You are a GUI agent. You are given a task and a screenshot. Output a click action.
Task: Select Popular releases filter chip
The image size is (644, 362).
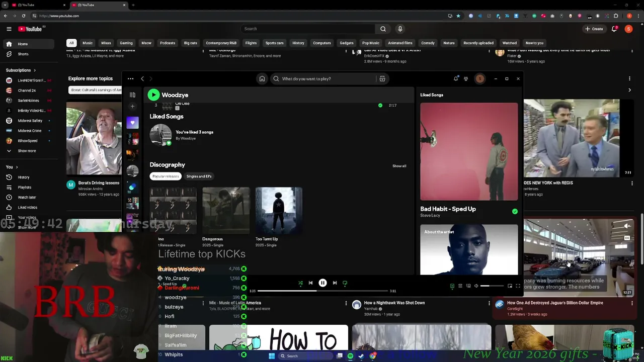[166, 176]
